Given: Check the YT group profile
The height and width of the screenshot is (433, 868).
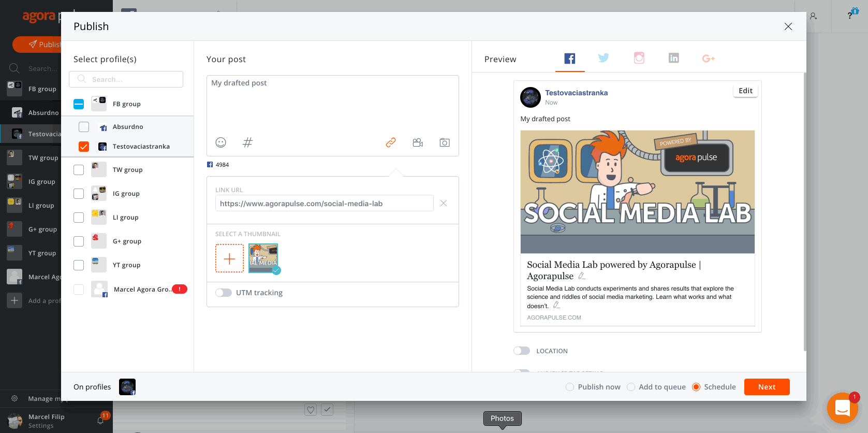Looking at the screenshot, I should coord(79,265).
